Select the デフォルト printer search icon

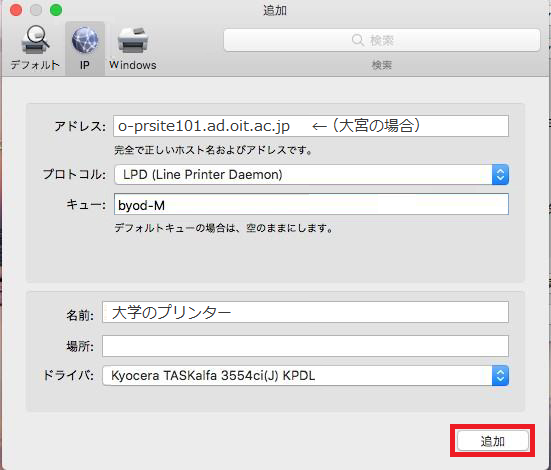click(x=35, y=41)
